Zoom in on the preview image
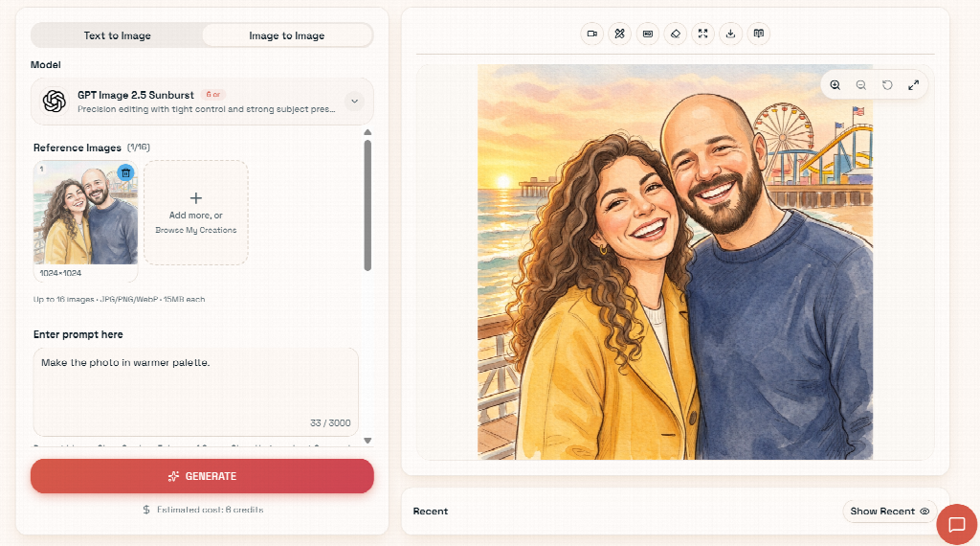 pyautogui.click(x=835, y=85)
